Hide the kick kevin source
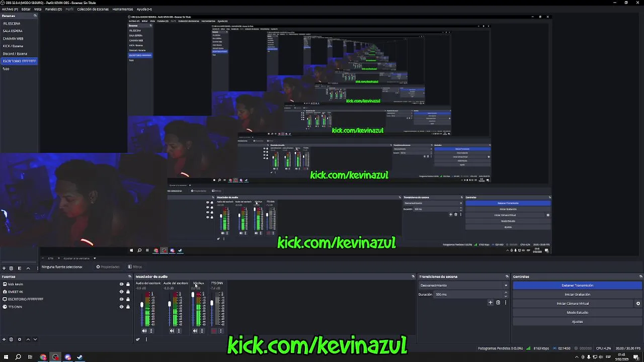The height and width of the screenshot is (362, 644). click(121, 284)
